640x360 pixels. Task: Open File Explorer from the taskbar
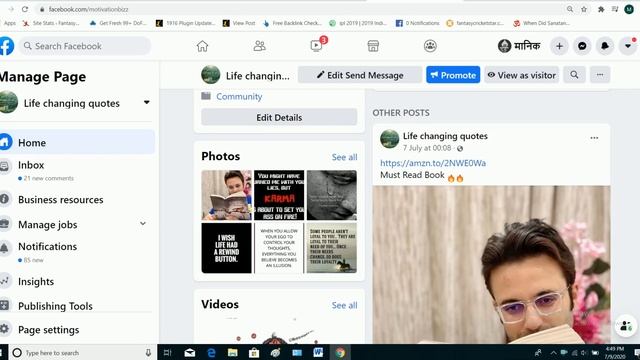[x=233, y=353]
